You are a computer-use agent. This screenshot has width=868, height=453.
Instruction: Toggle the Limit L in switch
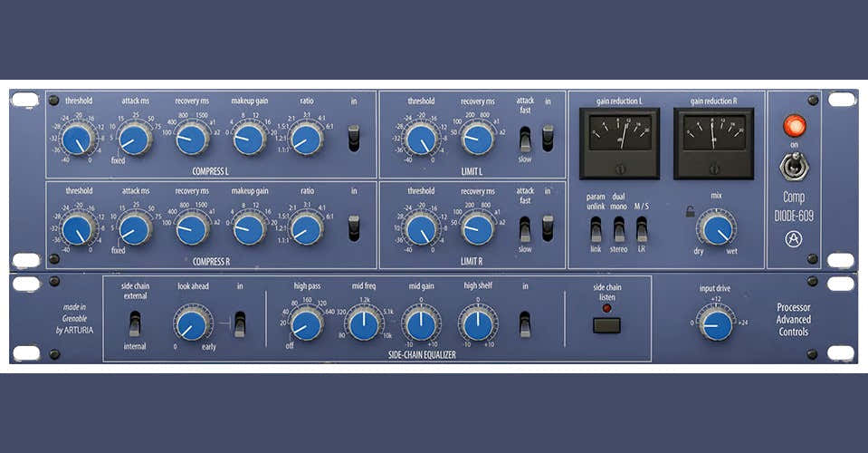pyautogui.click(x=548, y=139)
